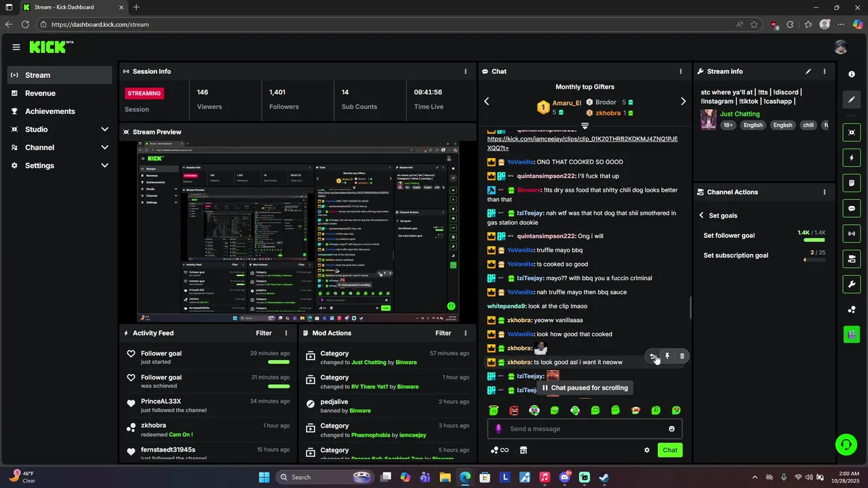Click the green clapperboard icon in right sidebar
868x488 pixels.
click(852, 334)
